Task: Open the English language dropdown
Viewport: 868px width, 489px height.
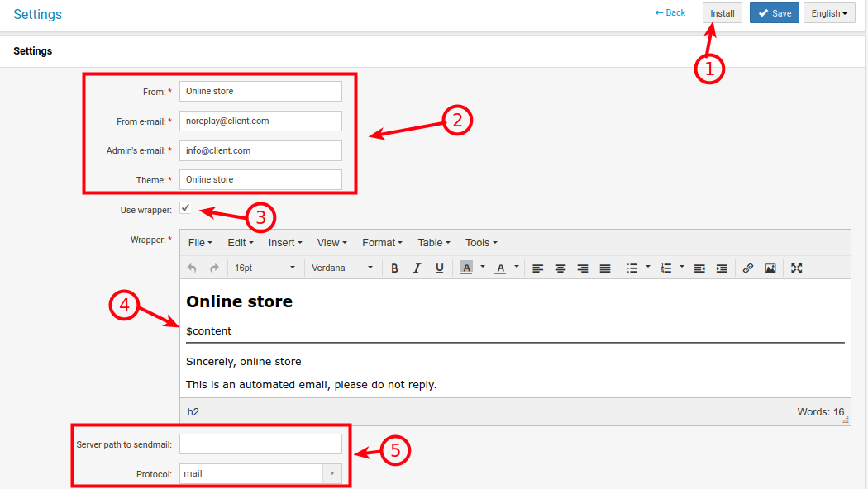Action: tap(829, 13)
